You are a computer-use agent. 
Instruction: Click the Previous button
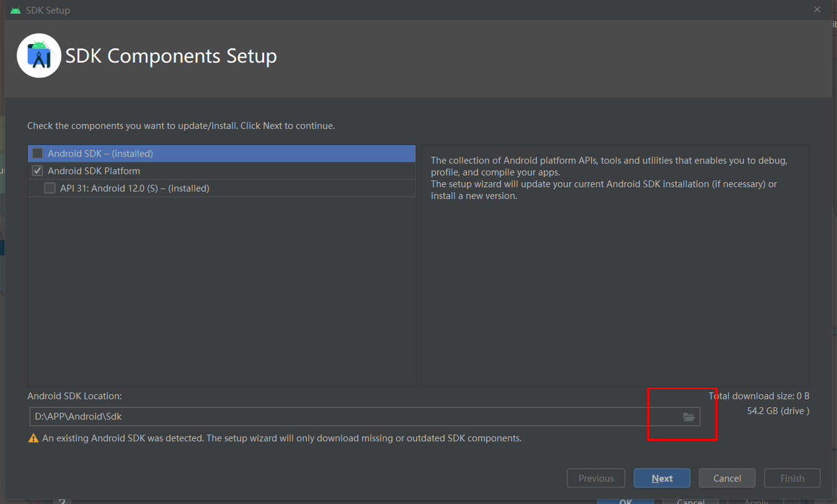point(596,478)
